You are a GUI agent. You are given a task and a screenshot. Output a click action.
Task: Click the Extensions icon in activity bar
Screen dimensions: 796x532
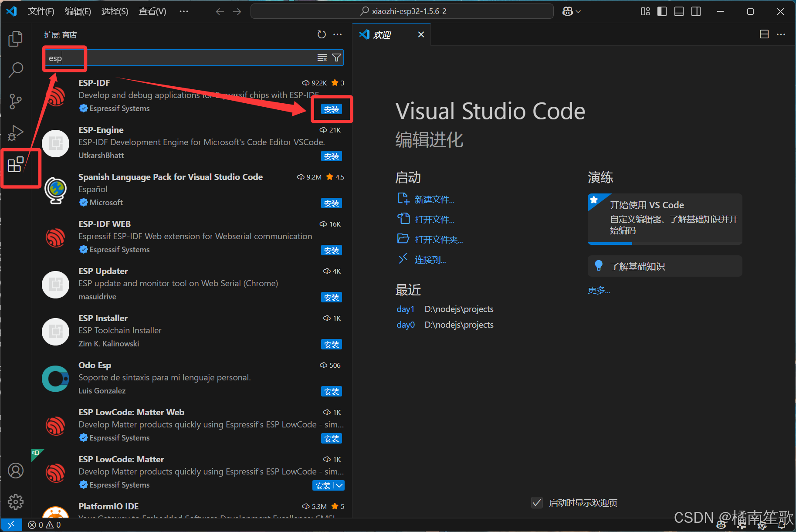pyautogui.click(x=16, y=165)
